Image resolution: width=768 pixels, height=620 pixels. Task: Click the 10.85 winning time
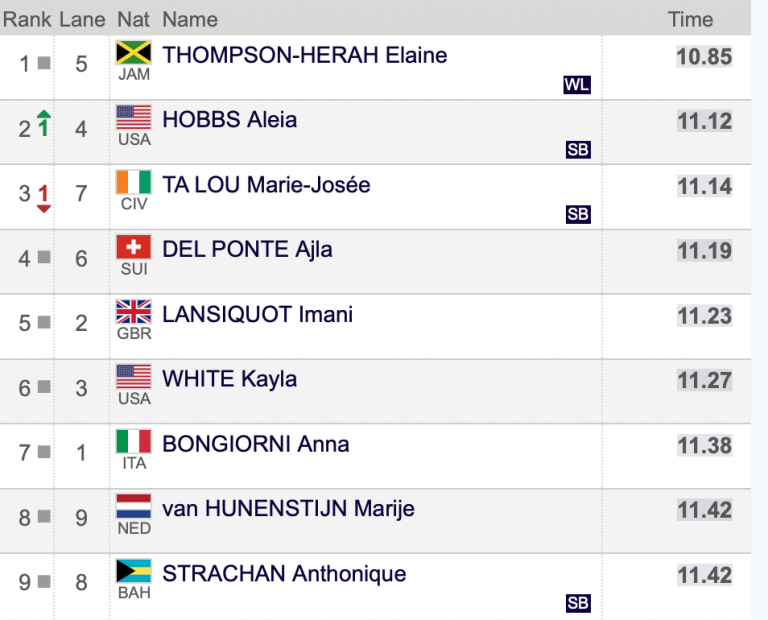pyautogui.click(x=704, y=56)
